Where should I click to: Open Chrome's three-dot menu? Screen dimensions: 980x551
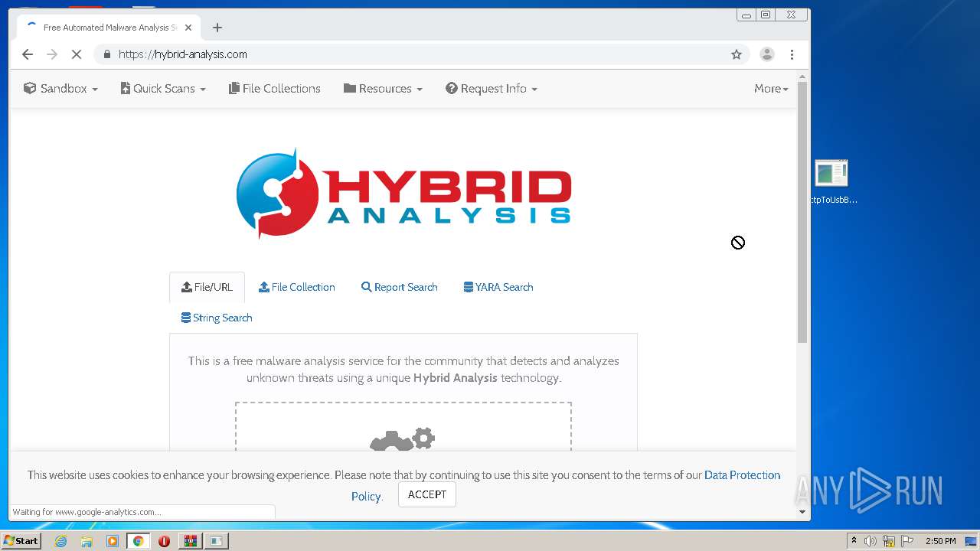click(x=792, y=54)
